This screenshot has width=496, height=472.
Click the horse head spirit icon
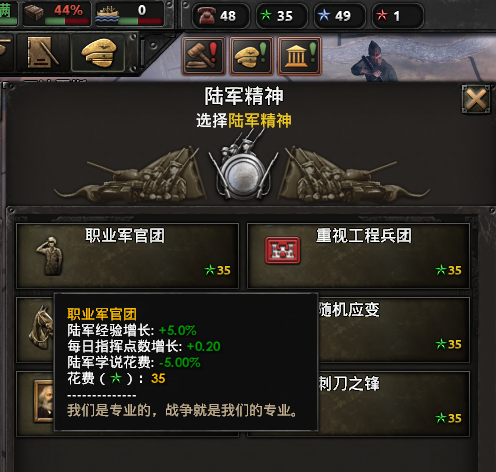pos(41,328)
